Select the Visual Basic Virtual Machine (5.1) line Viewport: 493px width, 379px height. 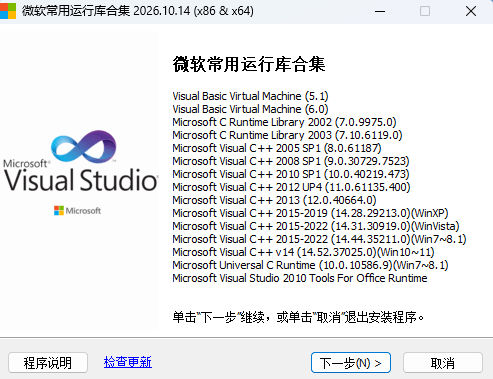click(x=250, y=96)
